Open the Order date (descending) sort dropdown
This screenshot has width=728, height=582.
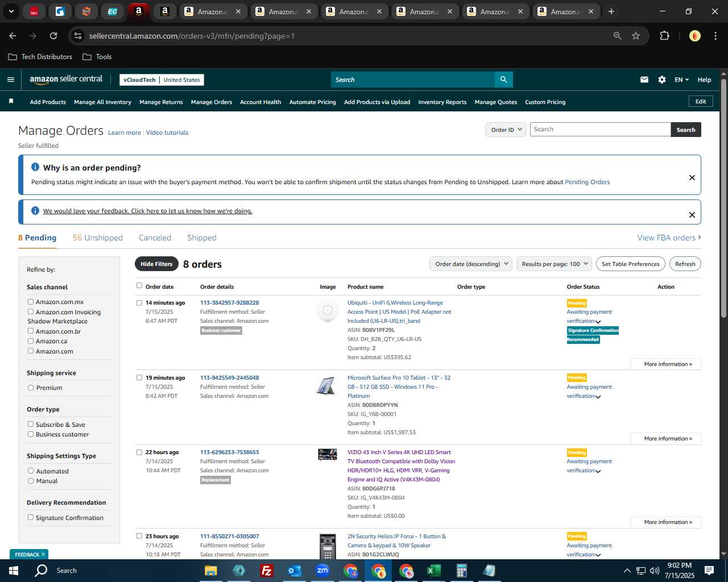point(471,264)
